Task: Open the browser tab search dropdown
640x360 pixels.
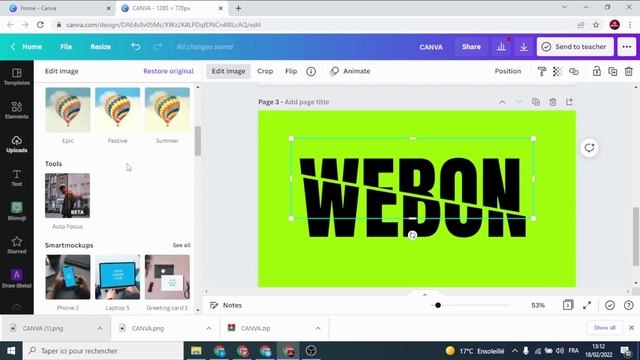Action: pos(564,7)
